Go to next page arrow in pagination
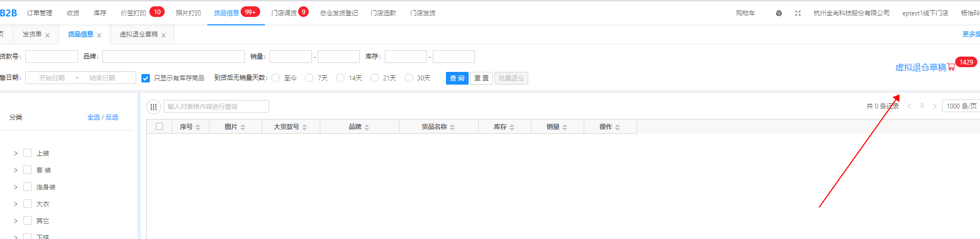Image resolution: width=980 pixels, height=239 pixels. pyautogui.click(x=934, y=106)
